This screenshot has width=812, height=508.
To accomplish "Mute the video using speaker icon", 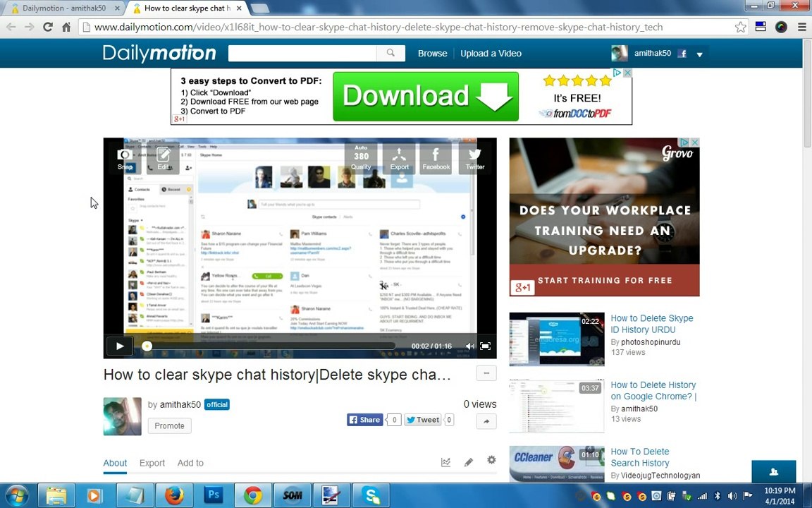I will tap(469, 346).
